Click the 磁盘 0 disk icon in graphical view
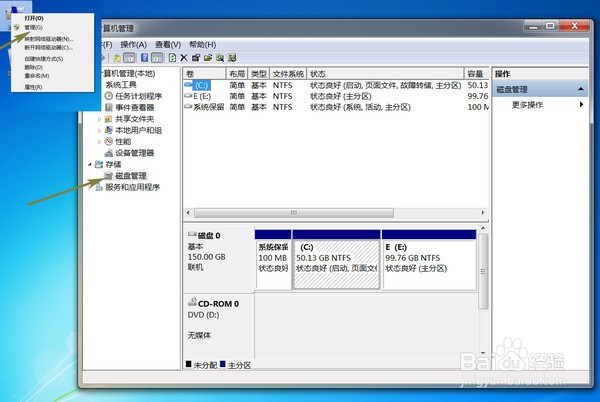600x402 pixels. point(192,234)
